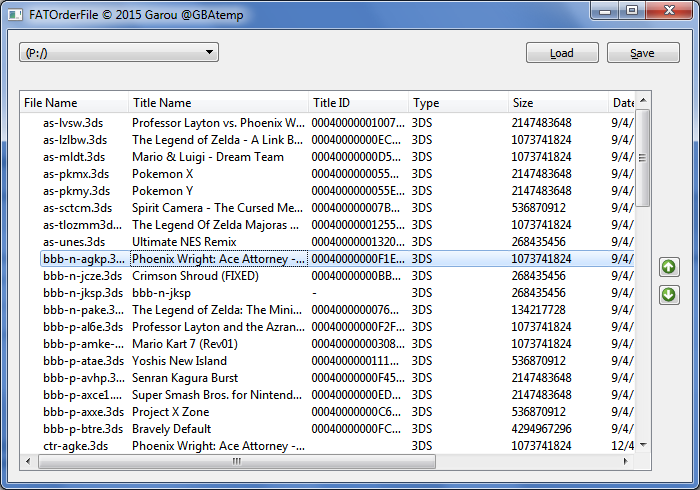Select file as-sctcm.3ds
The image size is (700, 490).
(77, 208)
